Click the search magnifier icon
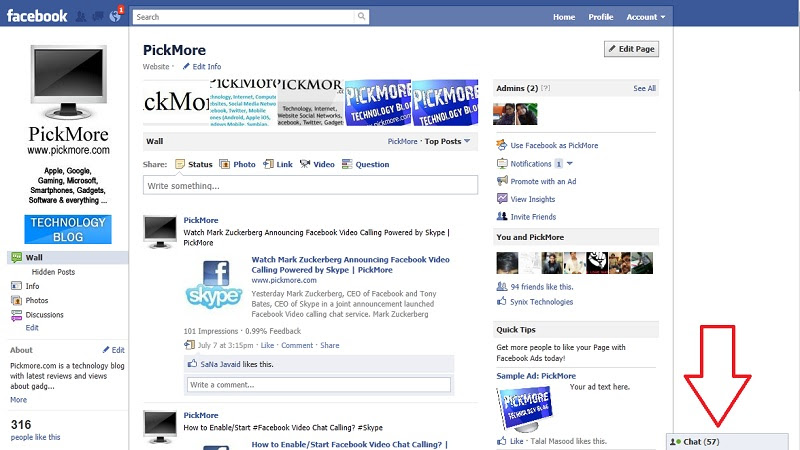The height and width of the screenshot is (450, 800). point(361,16)
